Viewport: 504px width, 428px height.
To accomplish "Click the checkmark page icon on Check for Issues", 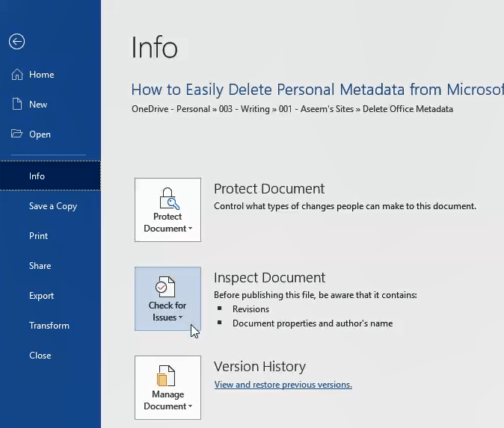I will tap(168, 287).
